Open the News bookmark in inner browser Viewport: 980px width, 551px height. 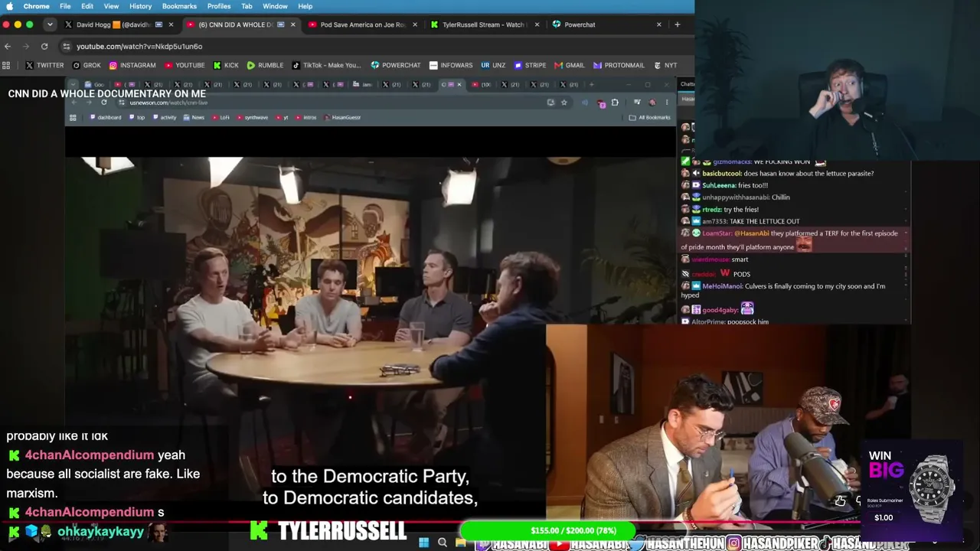[x=194, y=117]
